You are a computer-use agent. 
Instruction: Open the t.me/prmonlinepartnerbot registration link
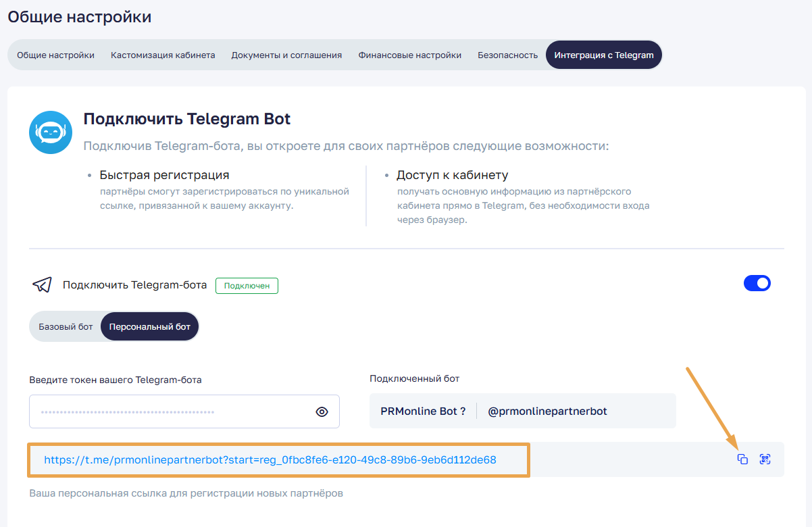[x=270, y=460]
